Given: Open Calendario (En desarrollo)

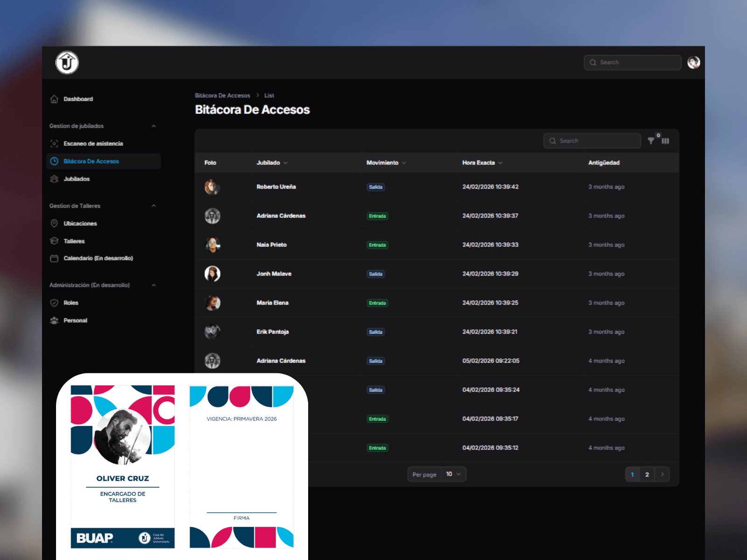Looking at the screenshot, I should pos(104,258).
